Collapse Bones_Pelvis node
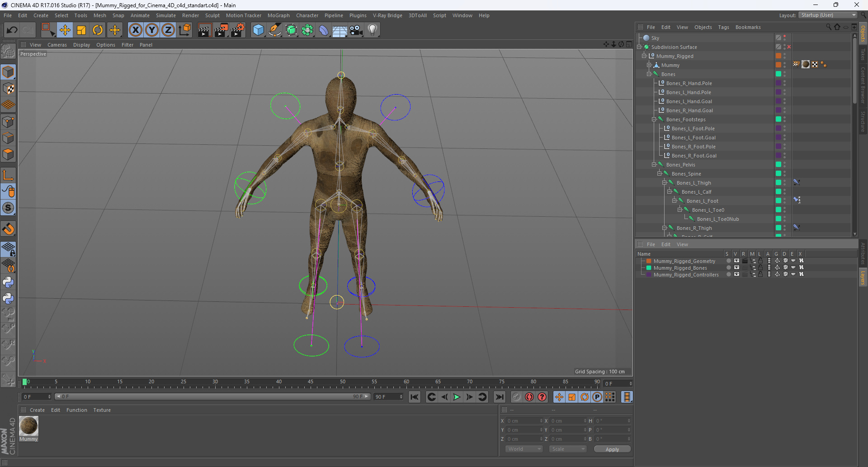 pyautogui.click(x=654, y=164)
